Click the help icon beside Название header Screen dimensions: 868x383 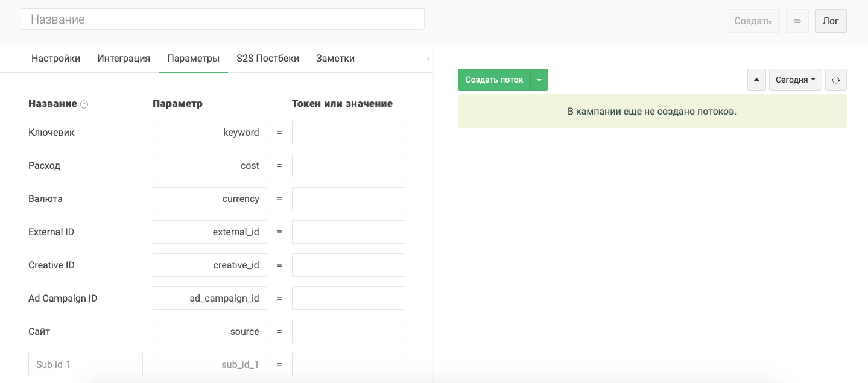pos(84,104)
